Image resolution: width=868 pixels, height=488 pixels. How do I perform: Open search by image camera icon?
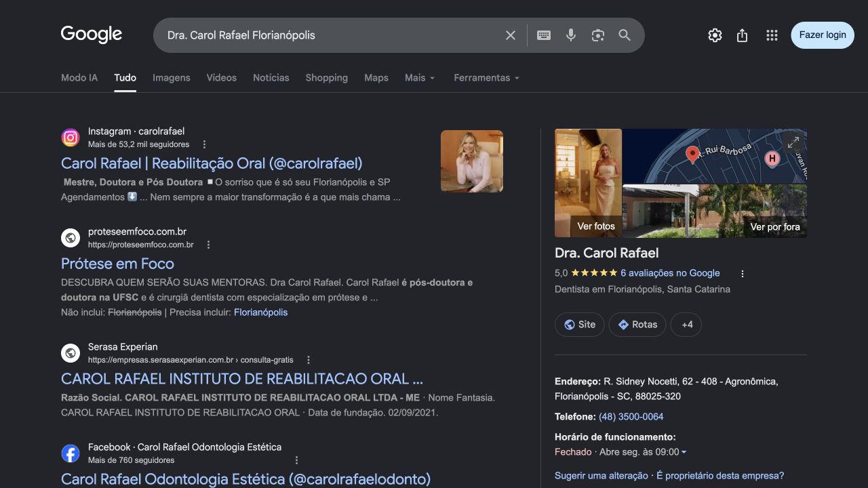click(x=597, y=35)
